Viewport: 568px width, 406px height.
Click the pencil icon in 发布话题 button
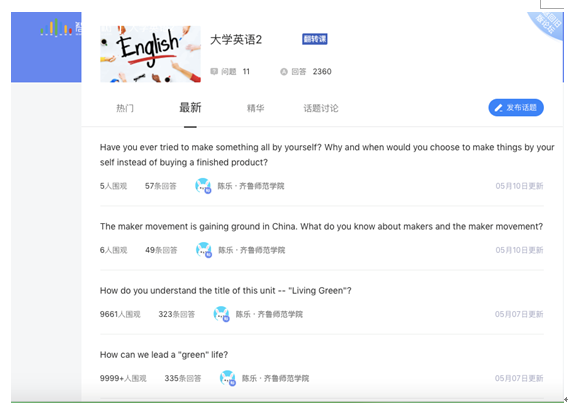tap(499, 108)
